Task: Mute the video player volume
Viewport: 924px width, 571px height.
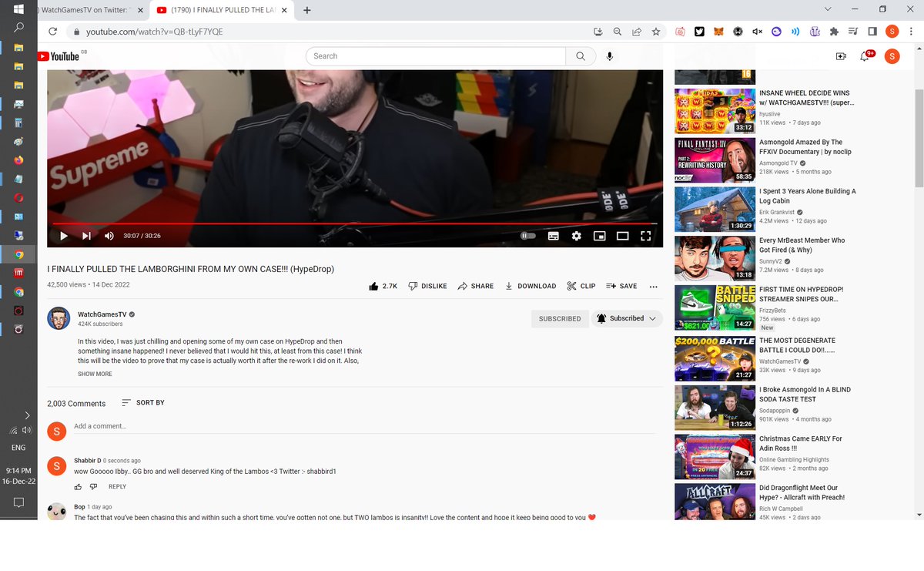Action: [x=109, y=236]
